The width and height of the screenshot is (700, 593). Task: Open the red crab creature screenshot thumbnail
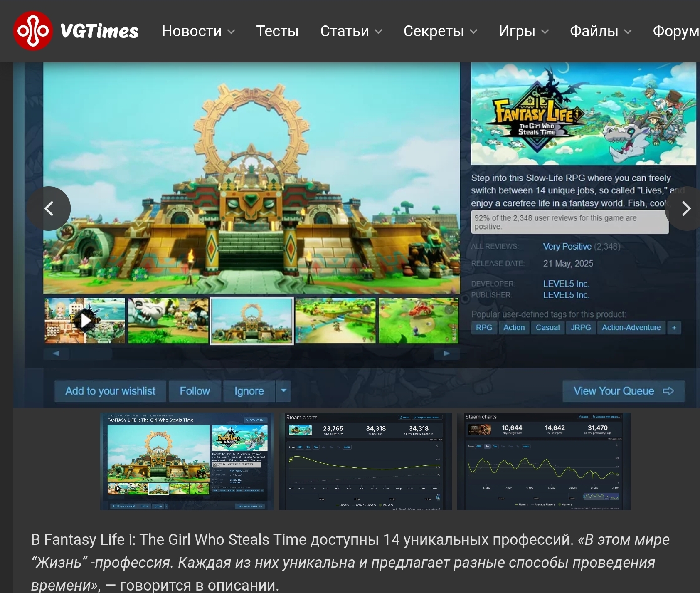(x=419, y=321)
